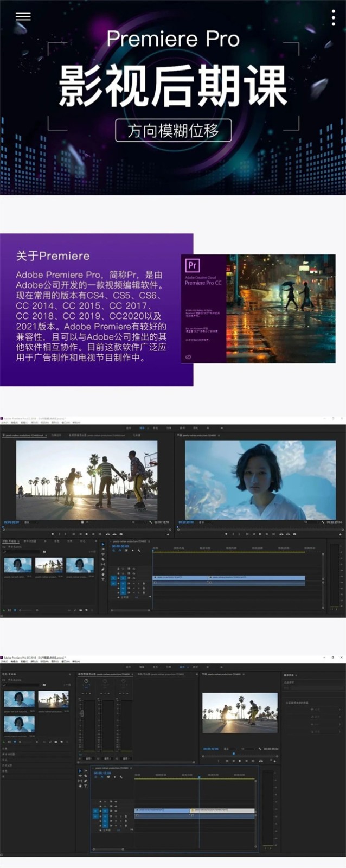Screen dimensions: 346x868
Task: Open program monitor wrench settings, first screenshot
Action: coord(323,522)
